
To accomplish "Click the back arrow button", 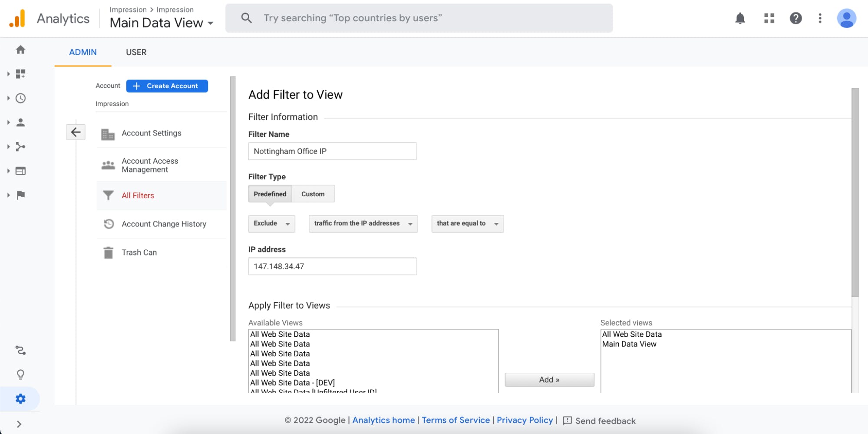I will click(76, 132).
